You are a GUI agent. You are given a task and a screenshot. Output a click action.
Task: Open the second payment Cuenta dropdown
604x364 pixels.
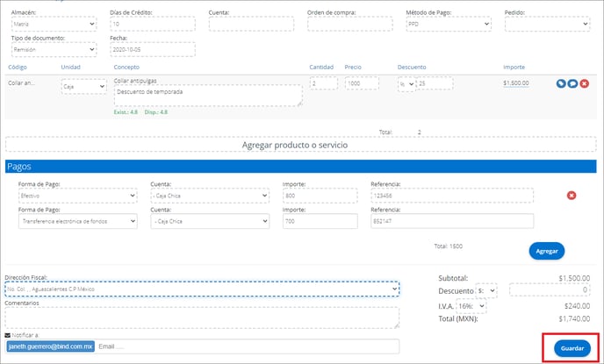point(210,221)
